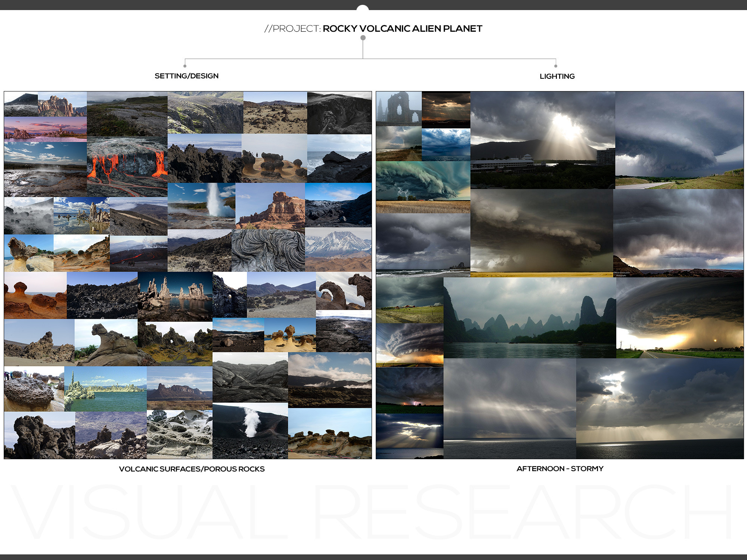
Task: Select the bright sun hole over ocean photo
Action: point(660,409)
